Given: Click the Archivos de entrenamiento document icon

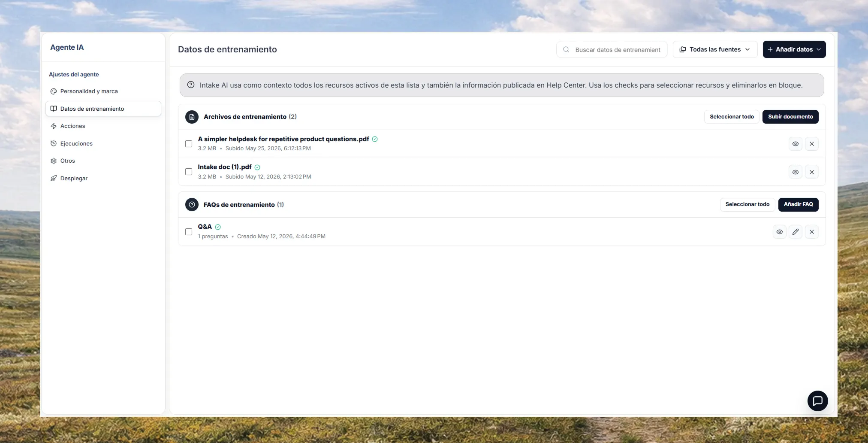Looking at the screenshot, I should tap(192, 117).
